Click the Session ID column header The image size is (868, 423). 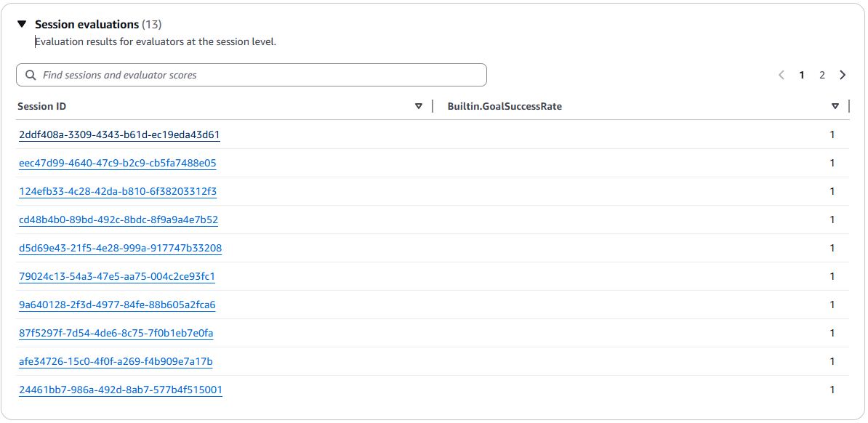[42, 106]
